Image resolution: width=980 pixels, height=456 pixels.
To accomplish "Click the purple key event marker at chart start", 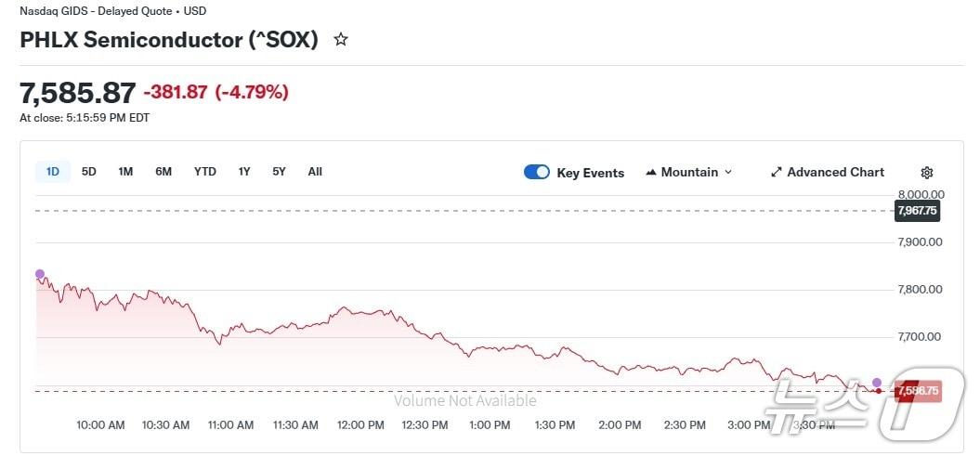I will [x=40, y=274].
